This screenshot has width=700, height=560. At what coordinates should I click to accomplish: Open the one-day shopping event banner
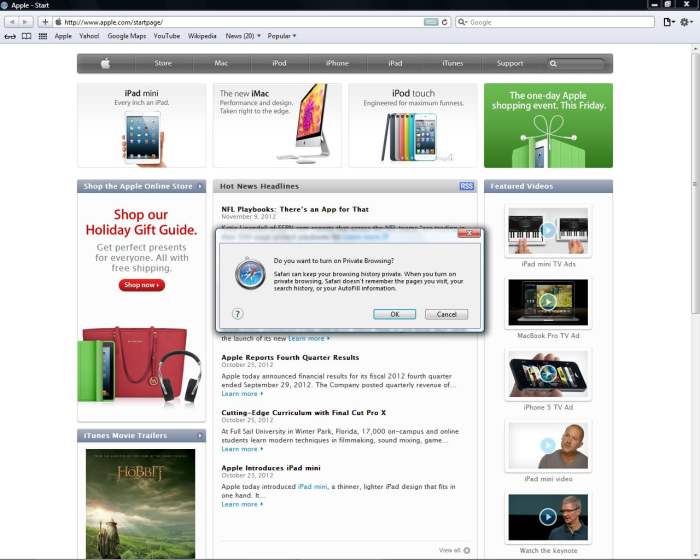[x=548, y=125]
